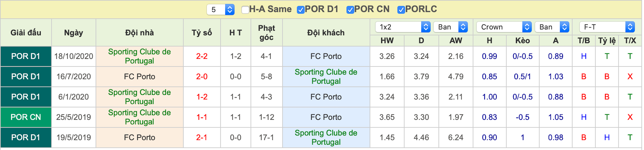Expand the 1x2 odds type dropdown
Viewport: 644px width, 150px height.
click(403, 27)
